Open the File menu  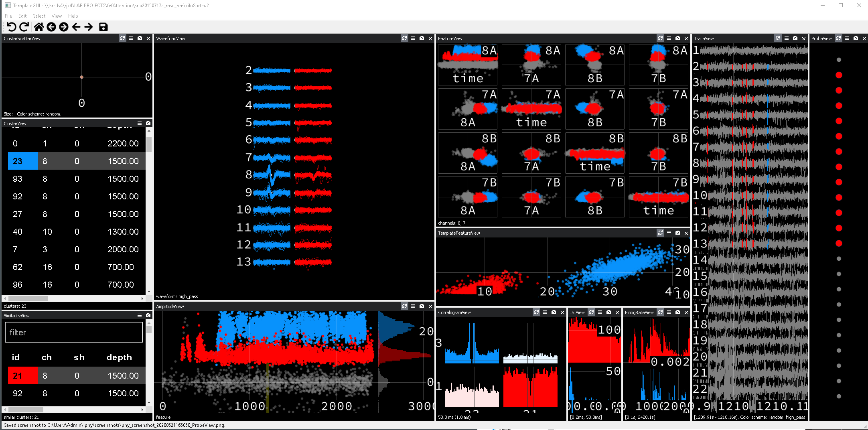[8, 16]
